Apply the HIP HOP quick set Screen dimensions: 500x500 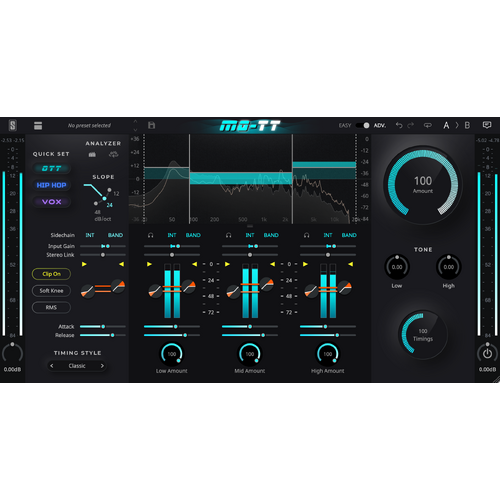pos(52,185)
